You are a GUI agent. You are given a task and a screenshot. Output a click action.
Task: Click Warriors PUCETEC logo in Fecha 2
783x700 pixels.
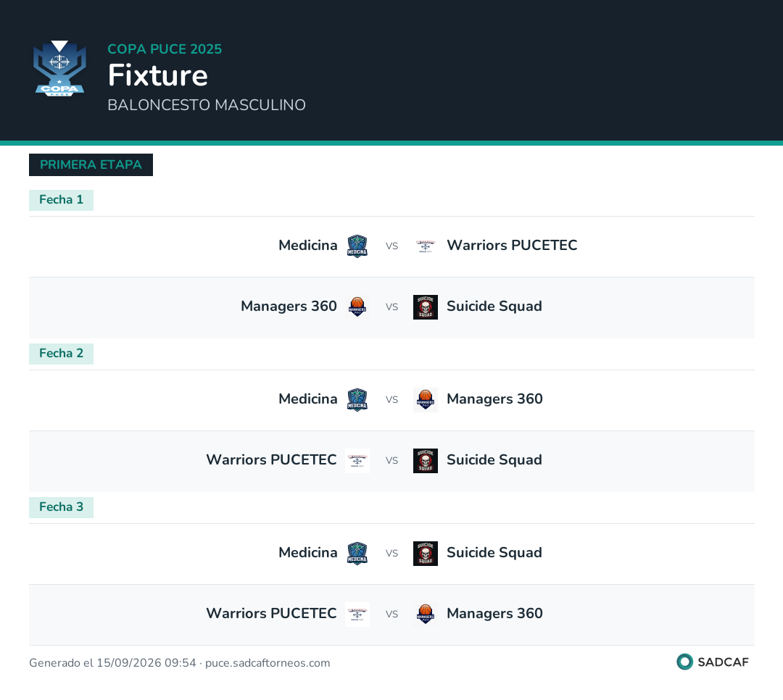pyautogui.click(x=357, y=461)
